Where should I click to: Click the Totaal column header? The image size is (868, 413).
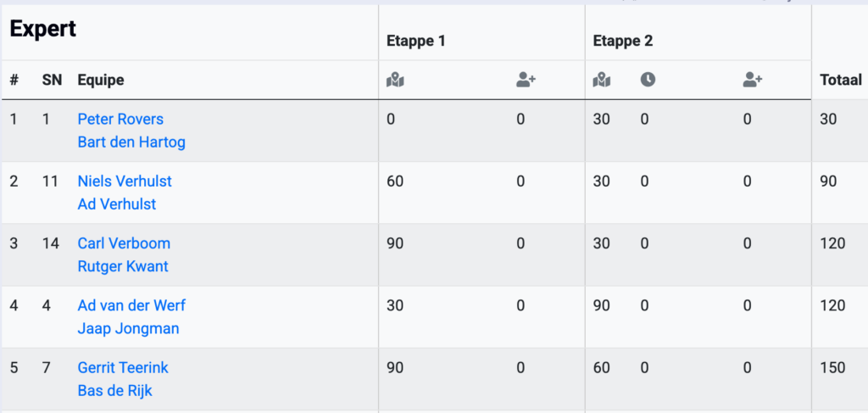(x=840, y=80)
